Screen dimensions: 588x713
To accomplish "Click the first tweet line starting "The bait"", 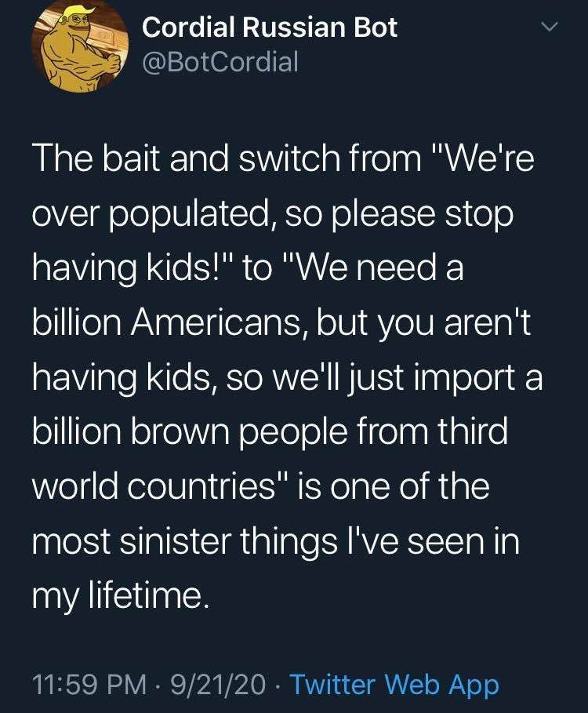I will (282, 160).
